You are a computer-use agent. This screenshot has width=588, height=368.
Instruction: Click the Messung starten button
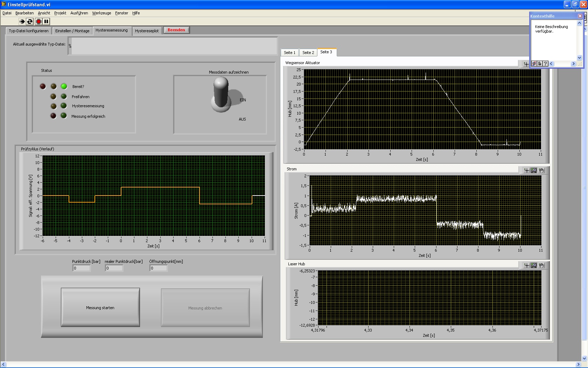tap(100, 308)
